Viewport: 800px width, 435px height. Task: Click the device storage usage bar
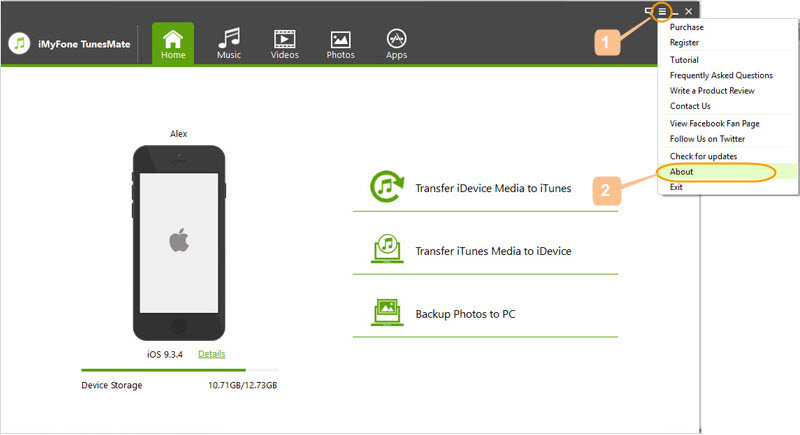coord(179,370)
